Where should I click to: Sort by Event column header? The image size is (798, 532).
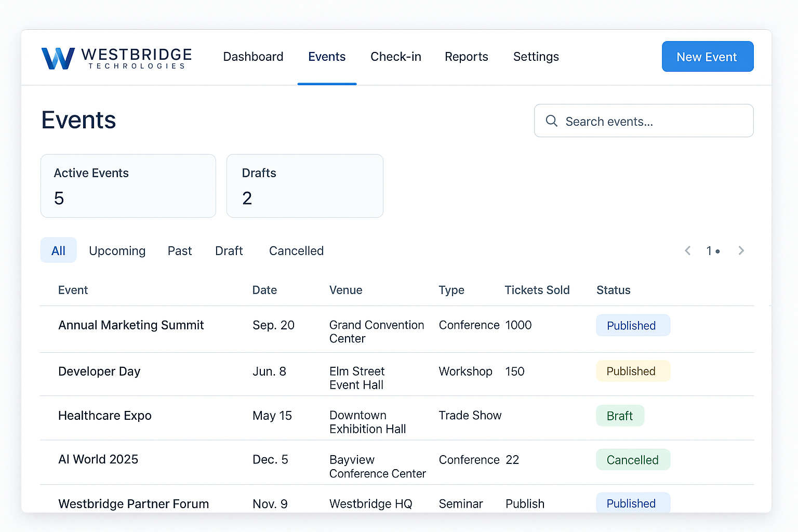(73, 290)
